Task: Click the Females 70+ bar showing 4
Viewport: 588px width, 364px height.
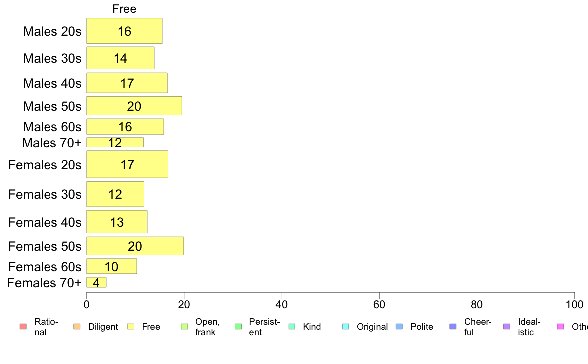Action: tap(97, 283)
